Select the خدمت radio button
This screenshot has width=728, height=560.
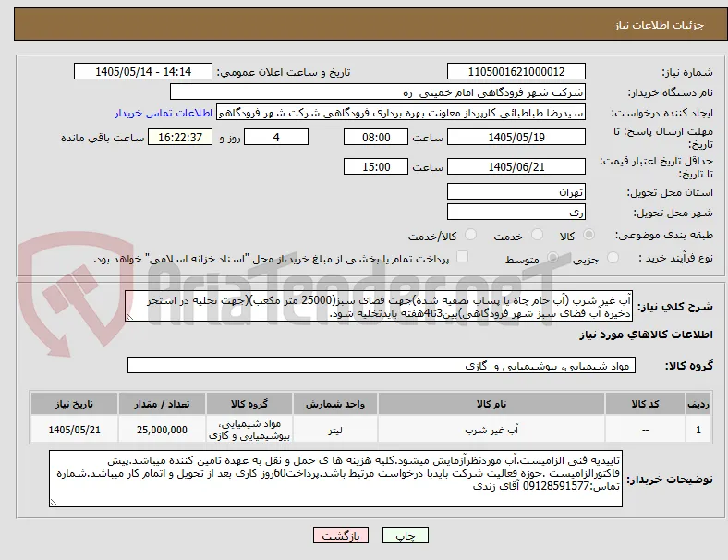click(537, 235)
